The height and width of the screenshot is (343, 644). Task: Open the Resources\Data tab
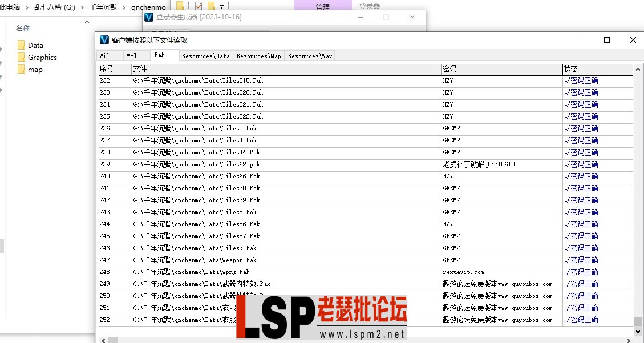[x=205, y=56]
